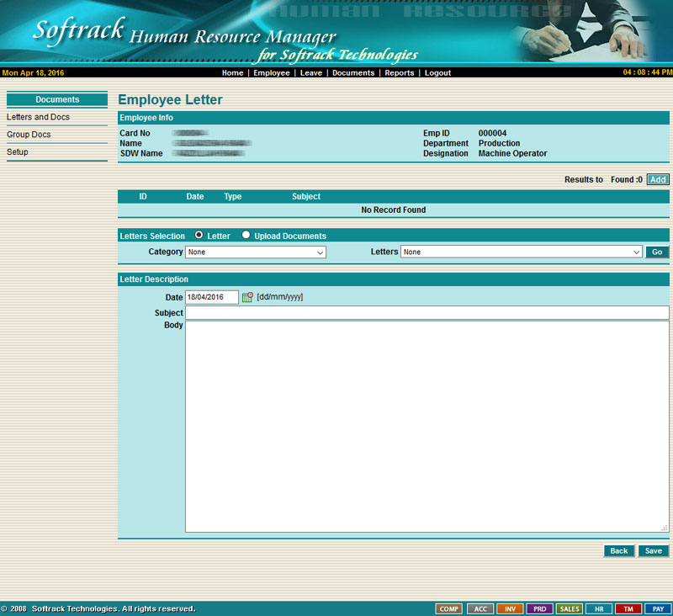Open the Employee menu in top navigation
The height and width of the screenshot is (616, 673).
point(271,73)
